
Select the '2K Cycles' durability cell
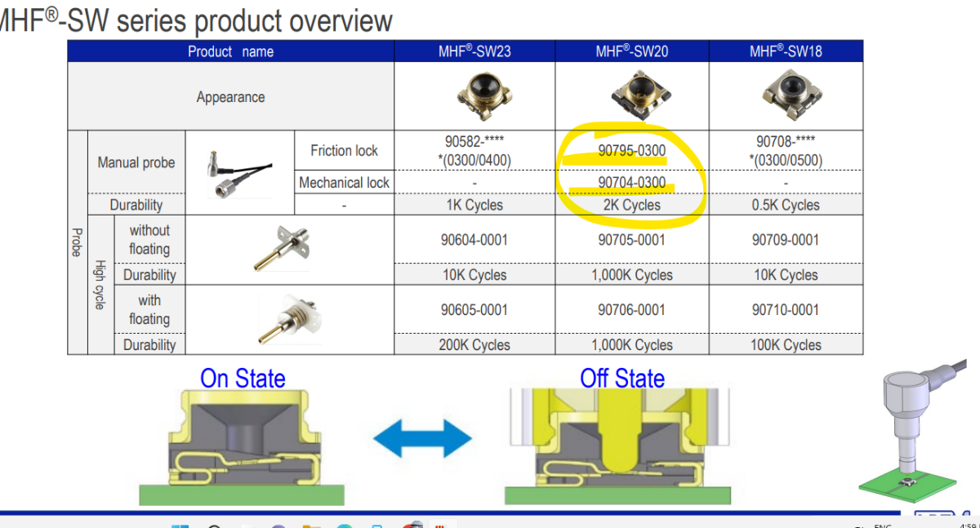coord(632,205)
